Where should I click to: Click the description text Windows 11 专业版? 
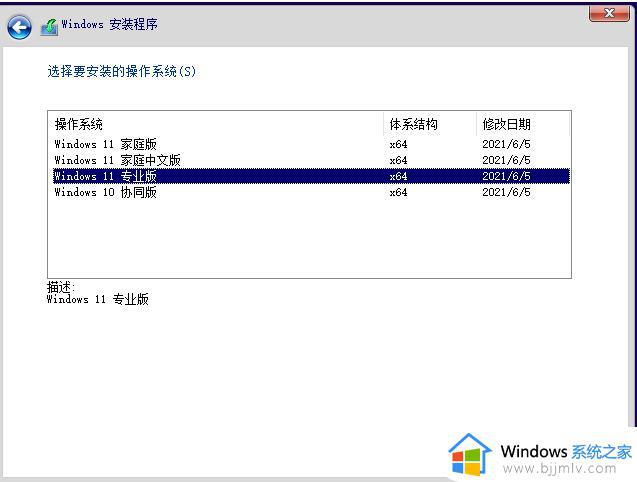click(98, 299)
